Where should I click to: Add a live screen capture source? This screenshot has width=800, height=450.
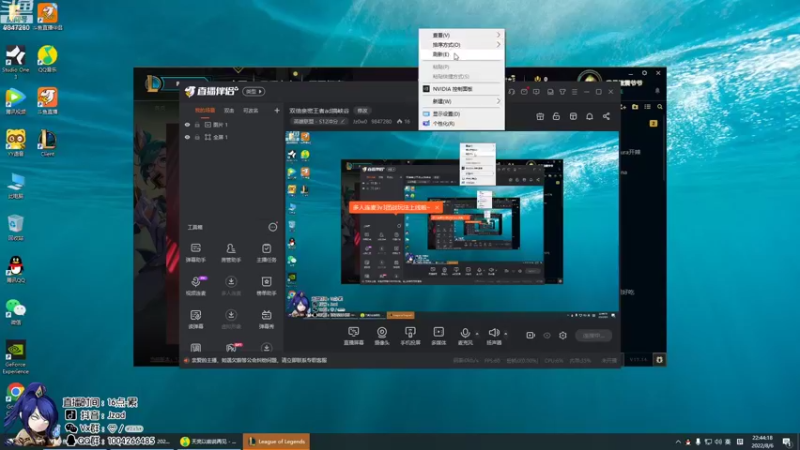(353, 335)
